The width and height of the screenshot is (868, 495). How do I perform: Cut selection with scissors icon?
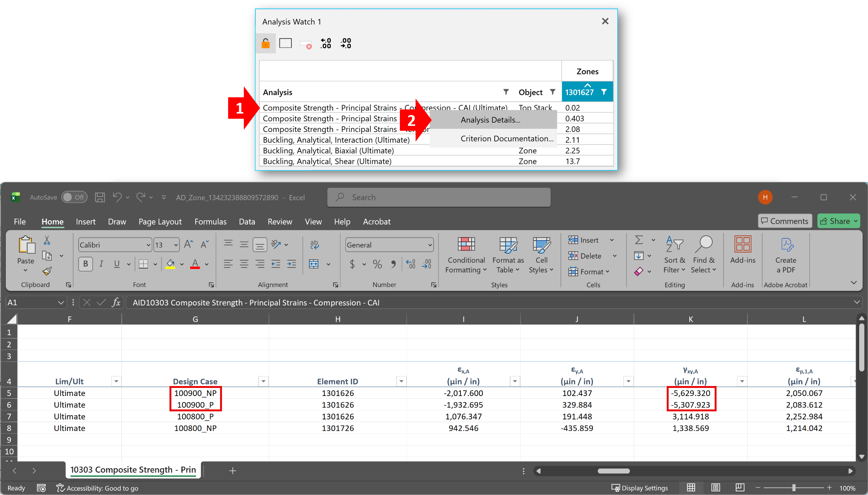47,241
